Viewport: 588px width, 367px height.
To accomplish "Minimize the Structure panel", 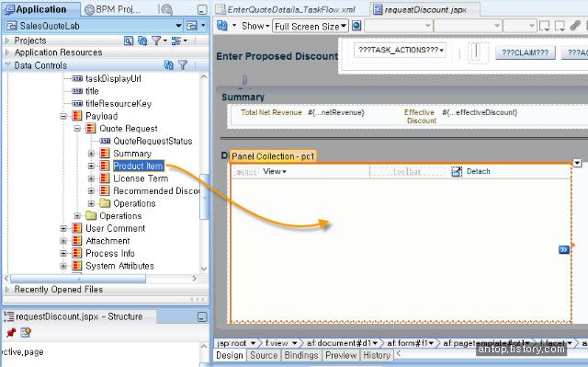I will click(x=202, y=317).
